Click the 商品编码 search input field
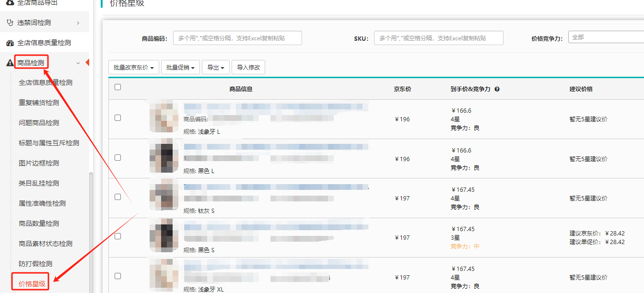This screenshot has height=293, width=644. click(237, 38)
